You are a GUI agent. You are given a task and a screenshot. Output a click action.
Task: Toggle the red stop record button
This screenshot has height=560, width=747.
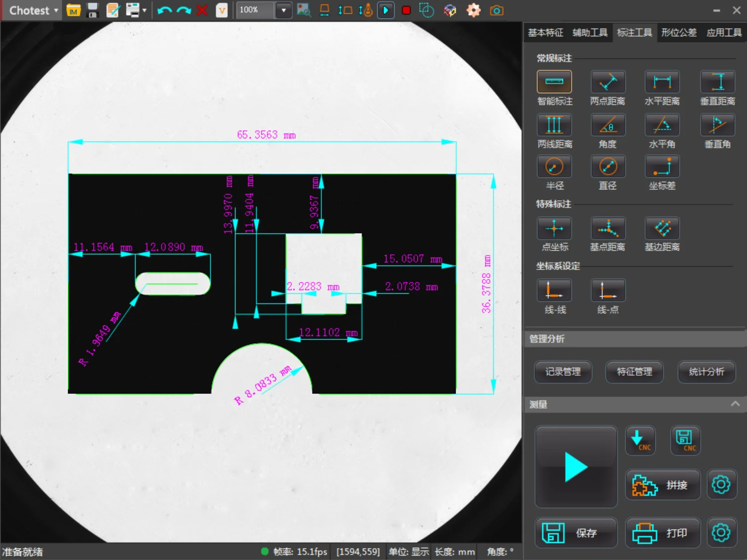406,10
